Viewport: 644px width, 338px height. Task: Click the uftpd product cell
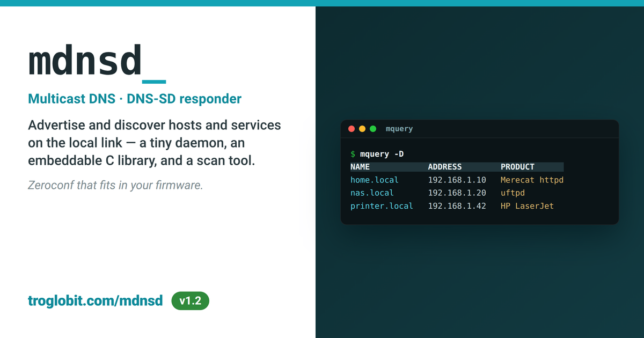coord(513,193)
